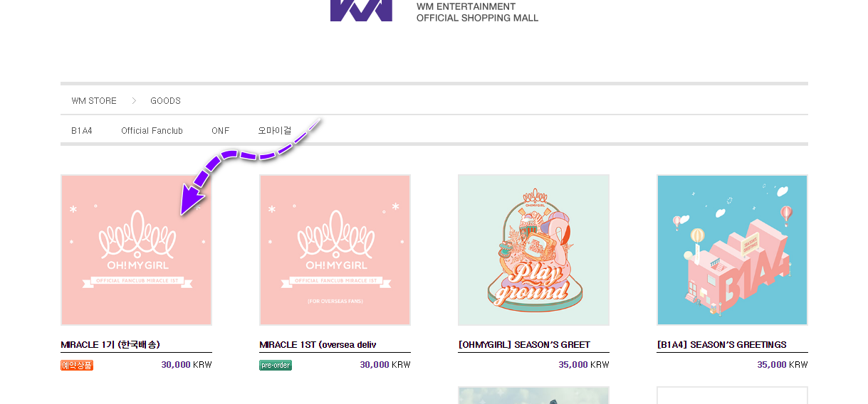868x404 pixels.
Task: Open [OHMYGIRL] SEASON'S GREET title link
Action: (524, 345)
